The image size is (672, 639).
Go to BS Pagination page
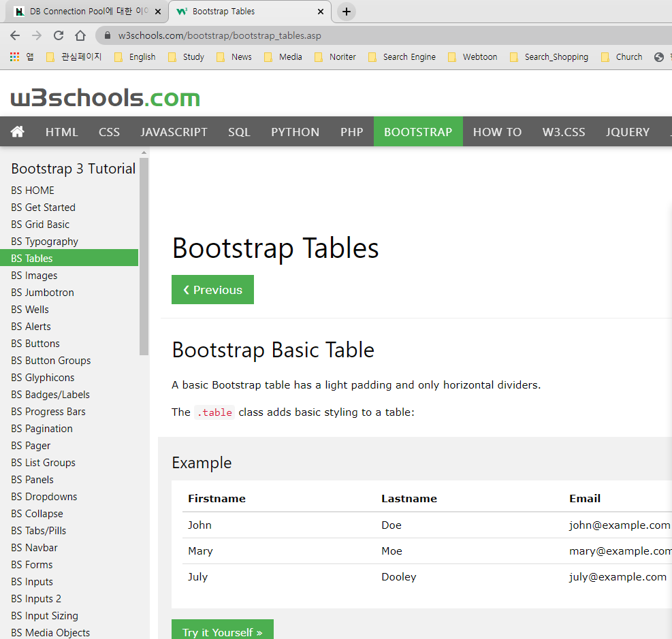click(x=69, y=429)
